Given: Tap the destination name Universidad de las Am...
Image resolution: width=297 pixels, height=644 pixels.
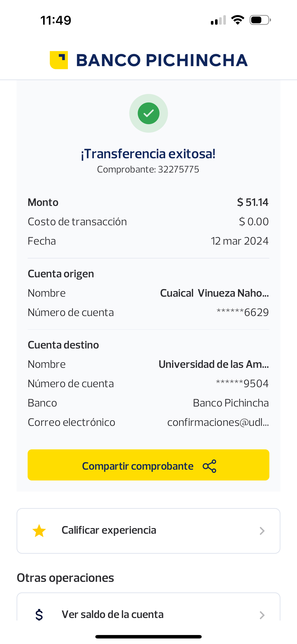Looking at the screenshot, I should click(x=213, y=364).
